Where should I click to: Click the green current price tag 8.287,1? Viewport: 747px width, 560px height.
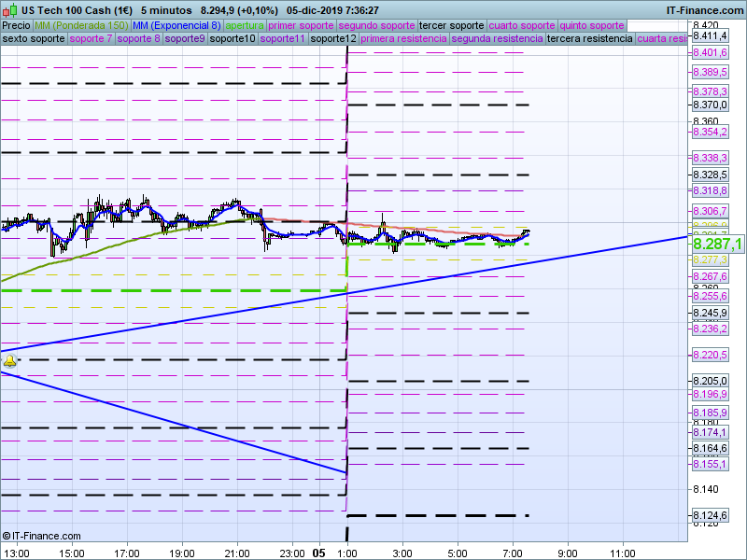(x=717, y=244)
